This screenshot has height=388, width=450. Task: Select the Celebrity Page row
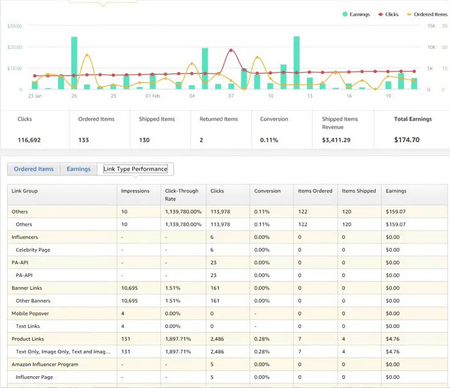(227, 250)
